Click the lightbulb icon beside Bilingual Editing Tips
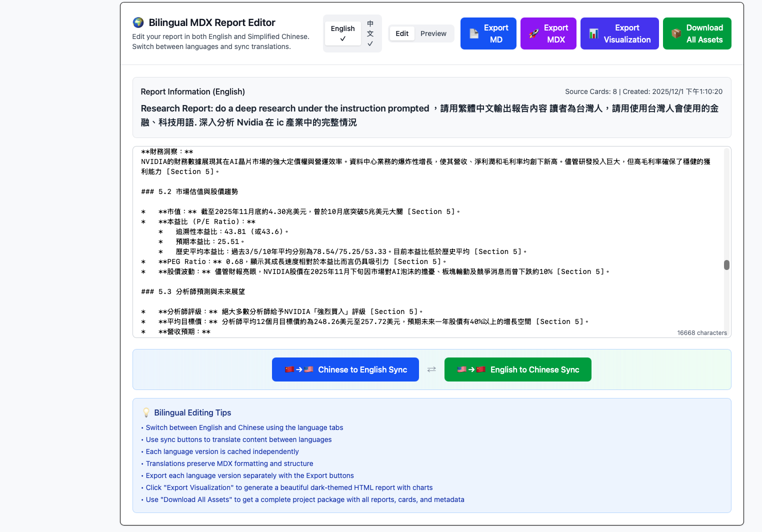Image resolution: width=762 pixels, height=532 pixels. click(x=145, y=412)
